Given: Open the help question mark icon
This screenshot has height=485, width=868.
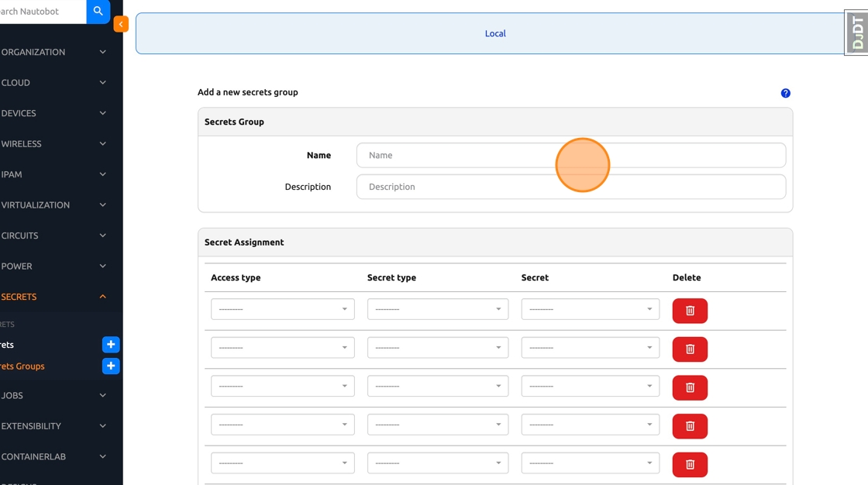Looking at the screenshot, I should coord(785,93).
